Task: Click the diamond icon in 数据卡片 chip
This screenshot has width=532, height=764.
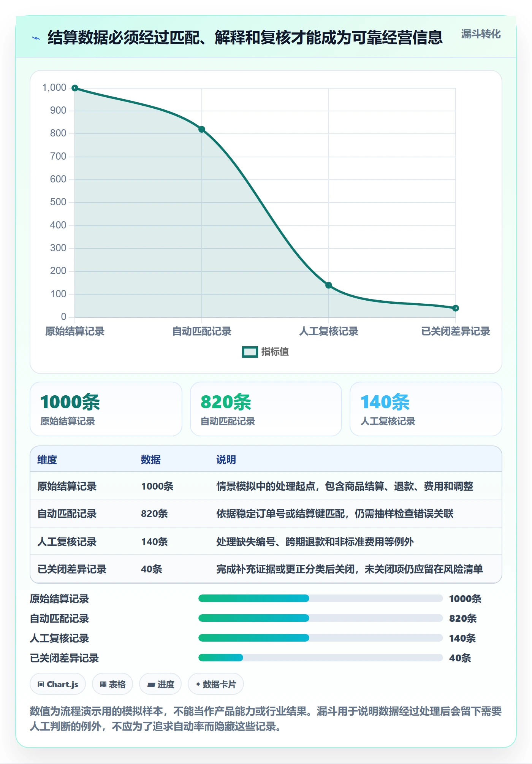Action: tap(198, 684)
